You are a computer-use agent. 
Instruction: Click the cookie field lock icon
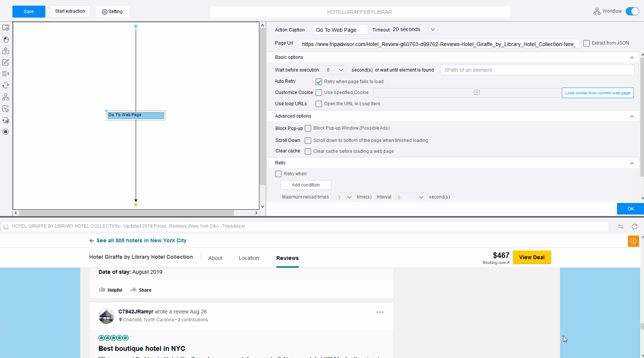477,92
